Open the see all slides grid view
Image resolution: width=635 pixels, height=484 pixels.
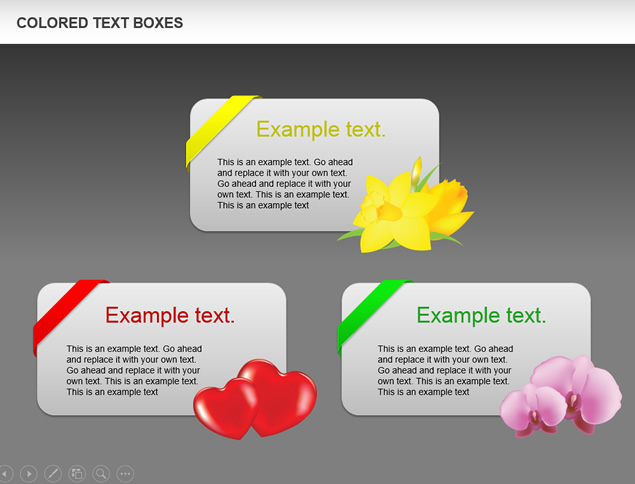pyautogui.click(x=77, y=473)
